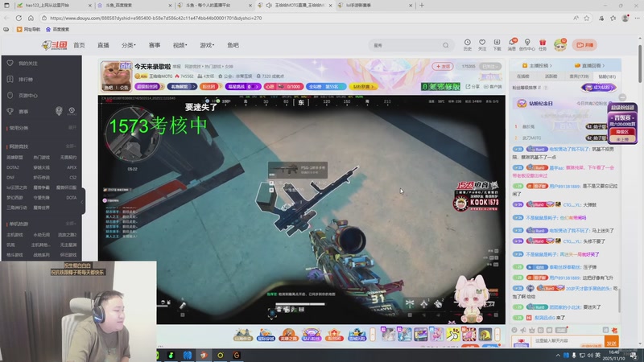Open the 赛事 nav item
Screen dimensions: 644x362
point(155,45)
